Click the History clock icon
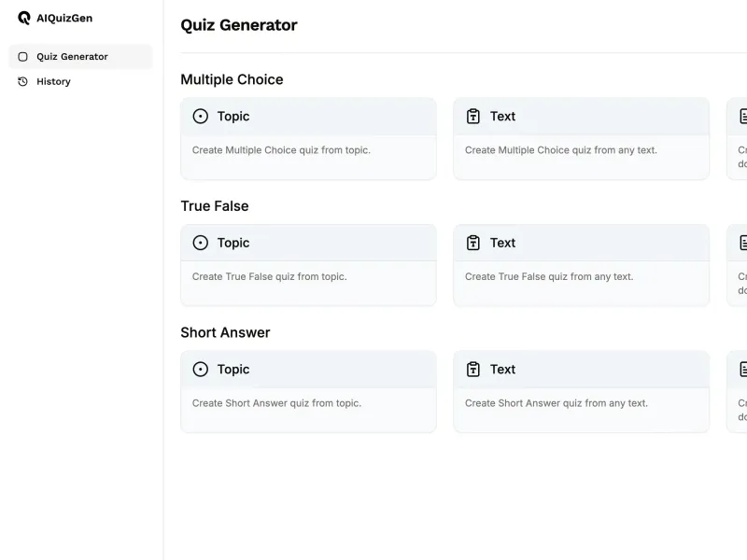The width and height of the screenshot is (747, 560). [x=23, y=82]
